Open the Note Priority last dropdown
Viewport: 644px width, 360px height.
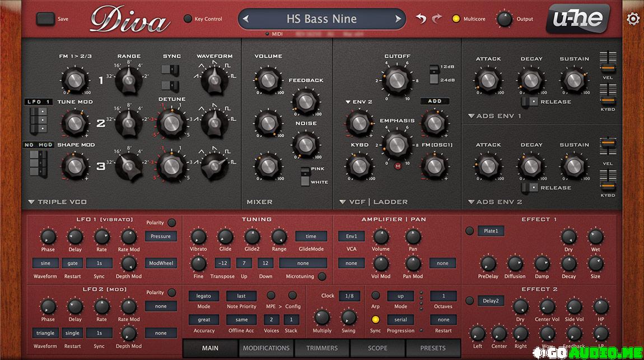click(241, 296)
